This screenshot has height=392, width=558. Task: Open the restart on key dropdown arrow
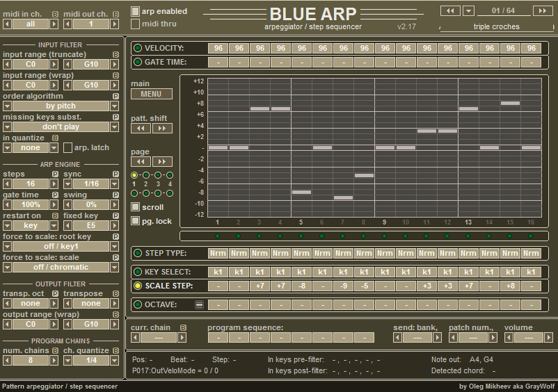tap(54, 225)
